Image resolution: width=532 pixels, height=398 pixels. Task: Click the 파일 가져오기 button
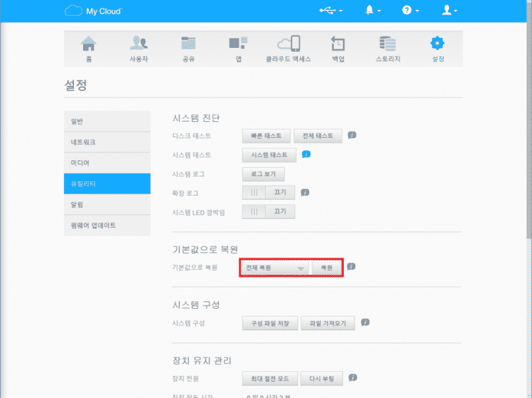tap(328, 323)
